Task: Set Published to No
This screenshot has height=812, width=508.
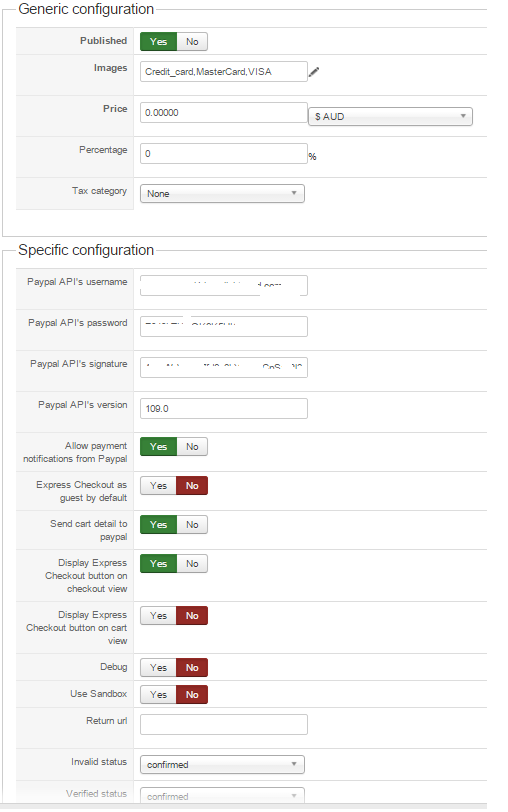Action: (x=192, y=41)
